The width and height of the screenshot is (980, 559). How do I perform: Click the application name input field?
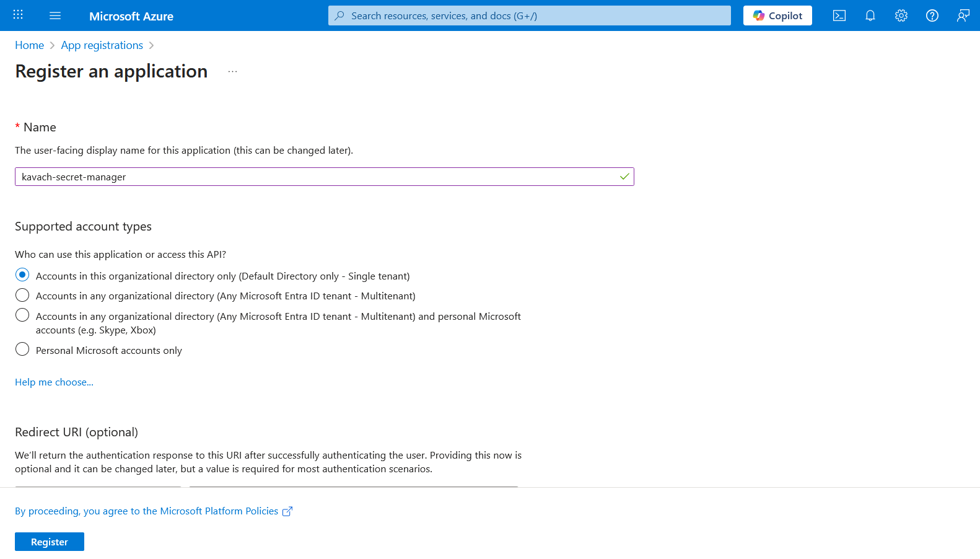click(x=325, y=177)
